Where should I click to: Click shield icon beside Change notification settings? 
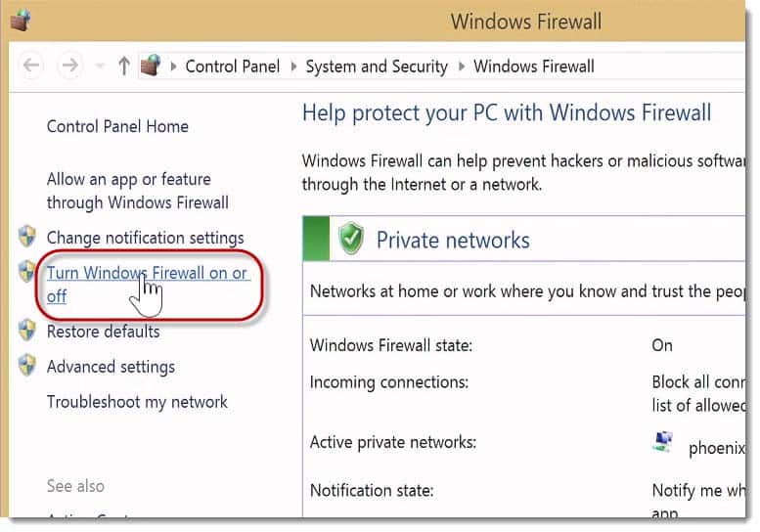(x=27, y=237)
